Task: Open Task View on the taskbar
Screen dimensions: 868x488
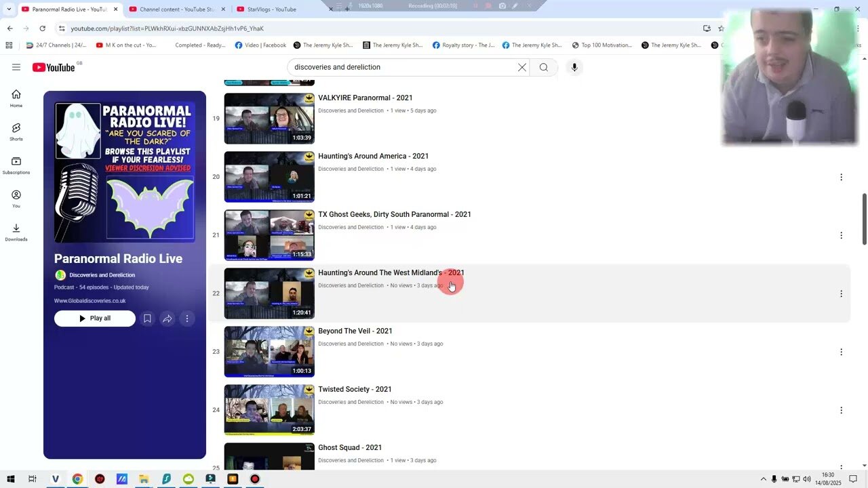Action: [x=33, y=479]
